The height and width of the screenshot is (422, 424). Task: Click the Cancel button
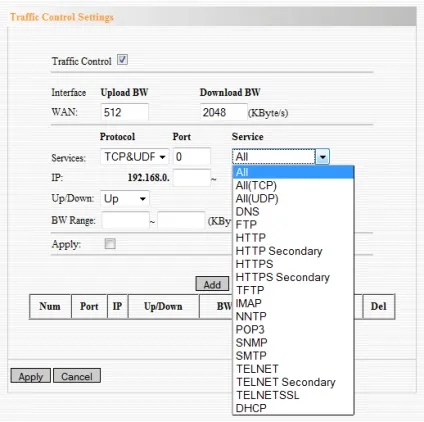[77, 376]
